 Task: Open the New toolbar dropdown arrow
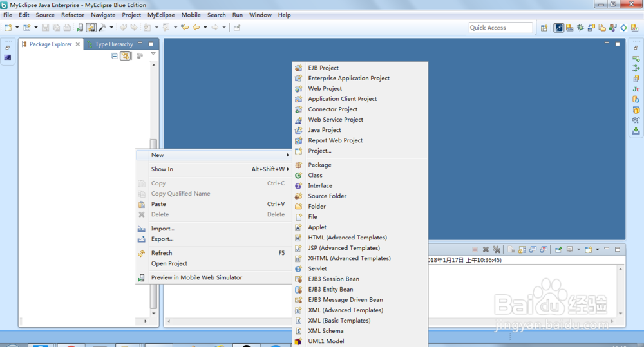click(x=17, y=28)
